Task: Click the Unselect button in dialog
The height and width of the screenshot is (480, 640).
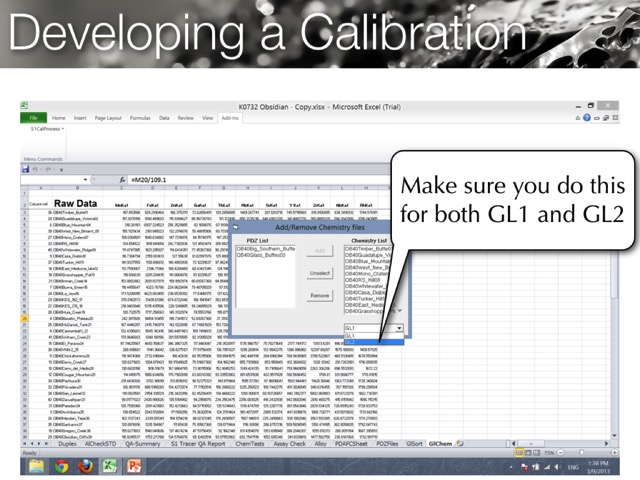Action: pyautogui.click(x=319, y=272)
